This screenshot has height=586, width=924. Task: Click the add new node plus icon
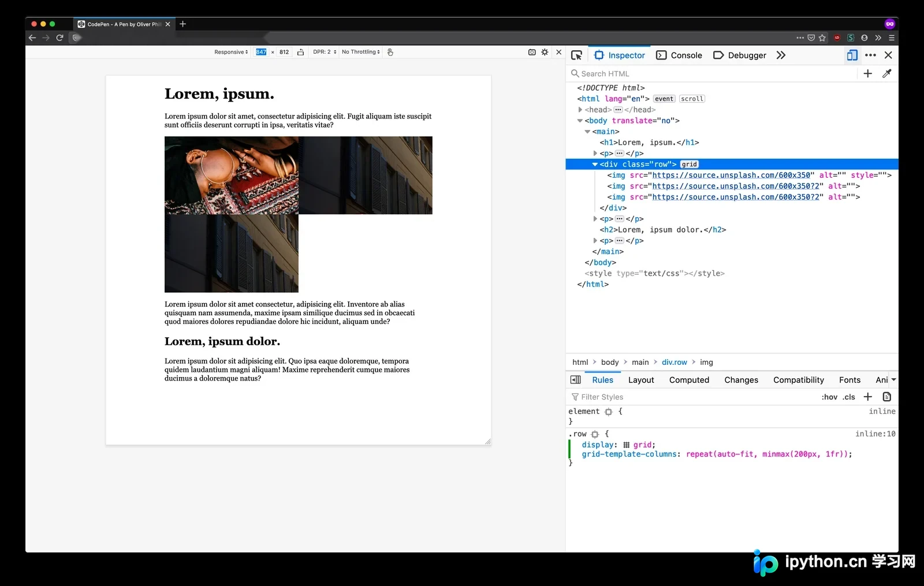click(x=867, y=73)
